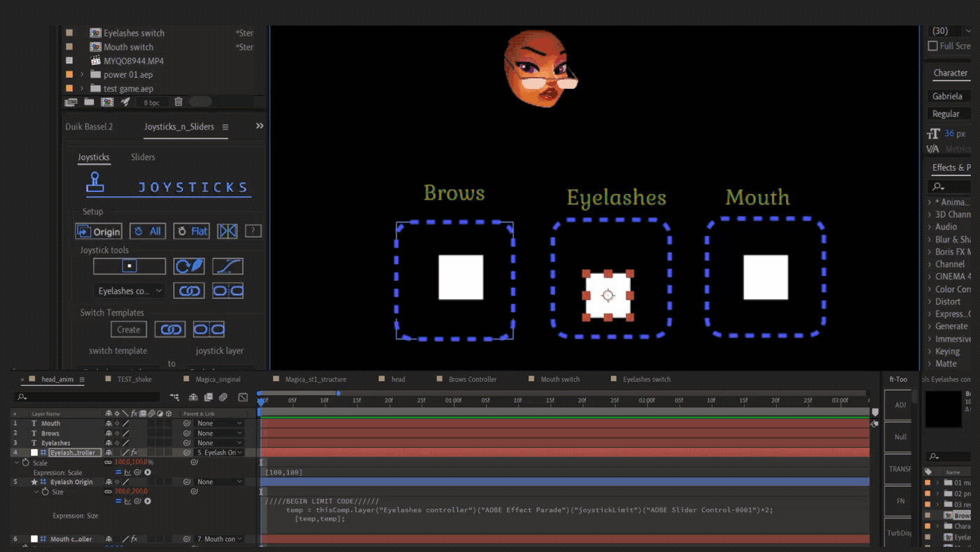The width and height of the screenshot is (980, 552).
Task: Click the Origin joystick setup button
Action: click(x=99, y=231)
